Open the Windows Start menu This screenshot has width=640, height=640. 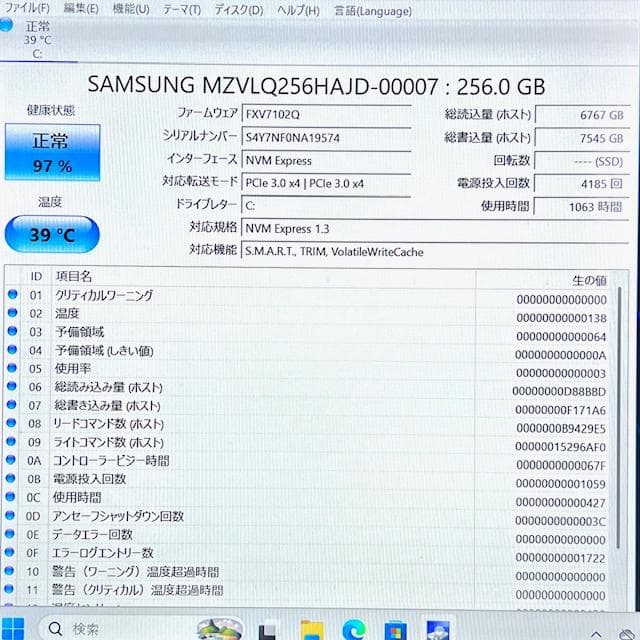pyautogui.click(x=13, y=629)
